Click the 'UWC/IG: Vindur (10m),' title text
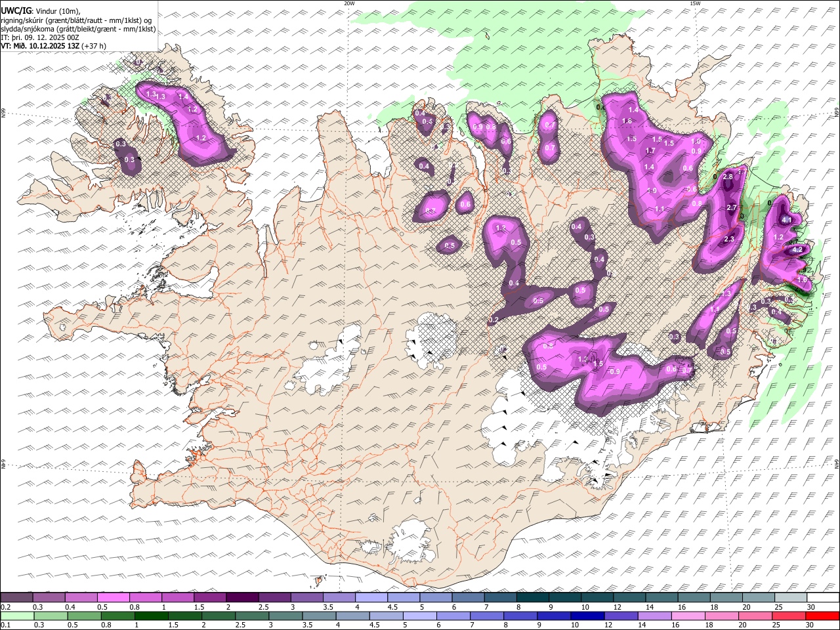This screenshot has width=840, height=630. coord(41,10)
